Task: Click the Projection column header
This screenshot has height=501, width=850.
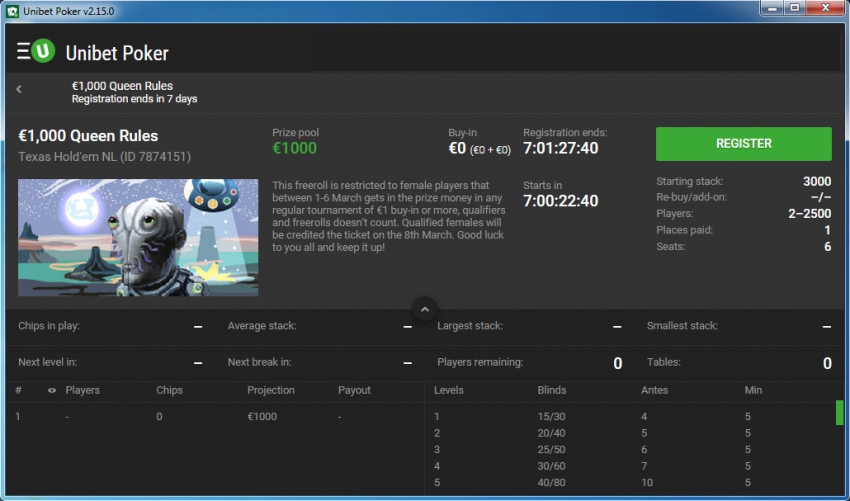Action: pyautogui.click(x=271, y=390)
